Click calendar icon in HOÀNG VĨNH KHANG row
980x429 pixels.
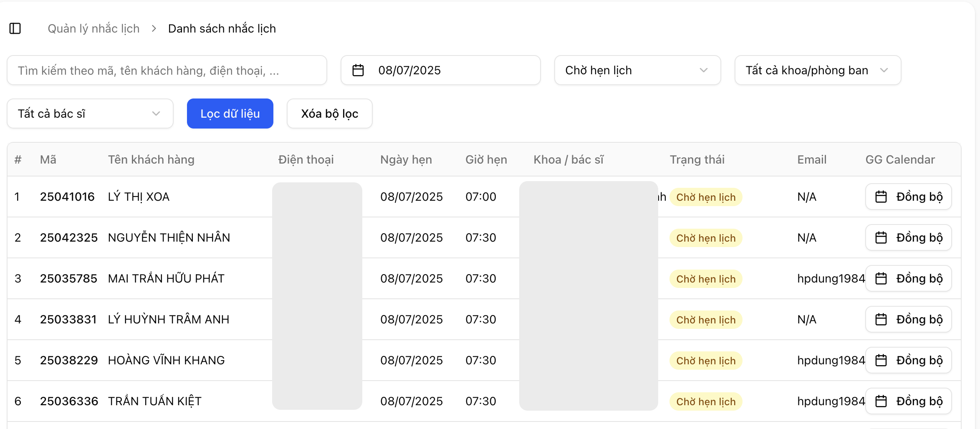pyautogui.click(x=881, y=360)
